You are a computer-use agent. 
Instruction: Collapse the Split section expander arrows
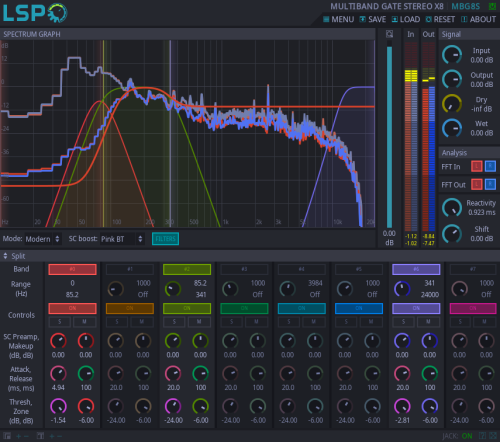pyautogui.click(x=5, y=256)
